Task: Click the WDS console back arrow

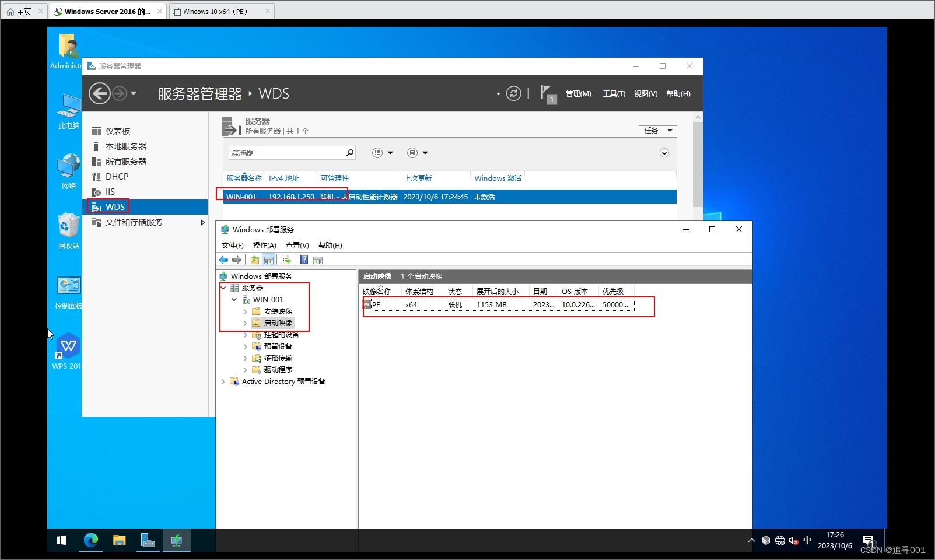Action: [223, 260]
